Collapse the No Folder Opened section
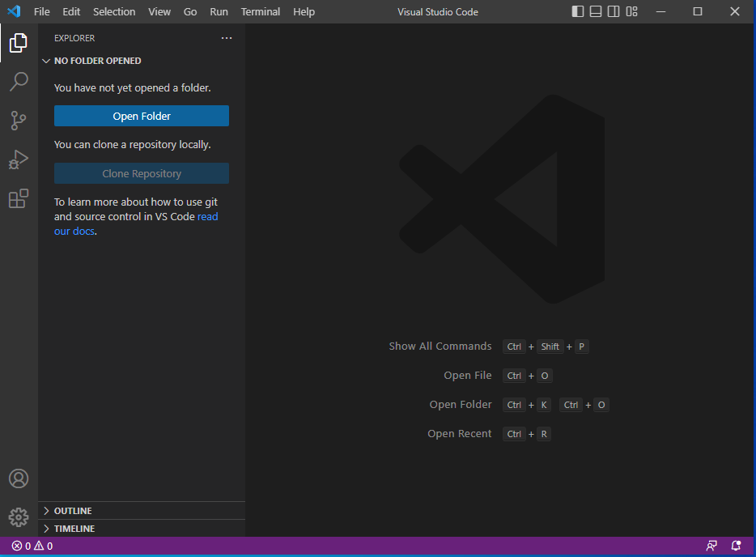The width and height of the screenshot is (756, 557). pyautogui.click(x=142, y=61)
